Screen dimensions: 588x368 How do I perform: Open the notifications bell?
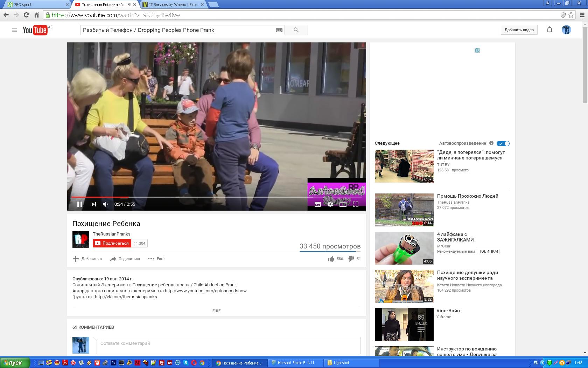[x=549, y=30]
